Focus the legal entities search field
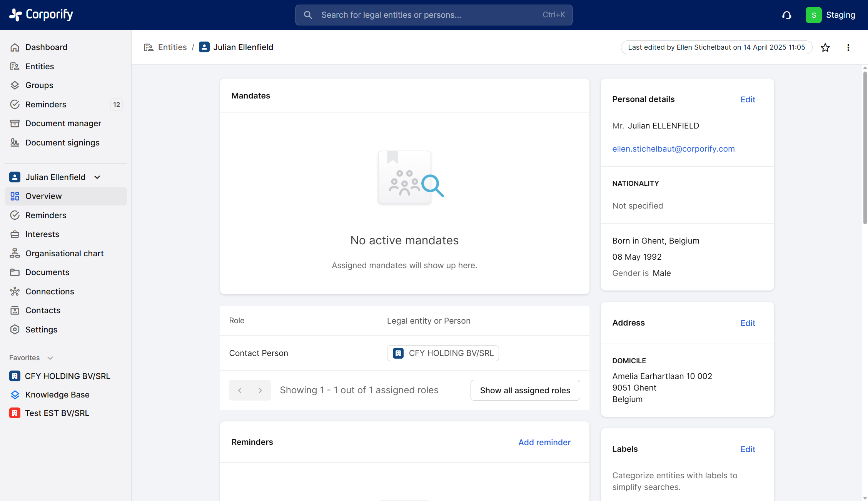868x501 pixels. [x=433, y=15]
